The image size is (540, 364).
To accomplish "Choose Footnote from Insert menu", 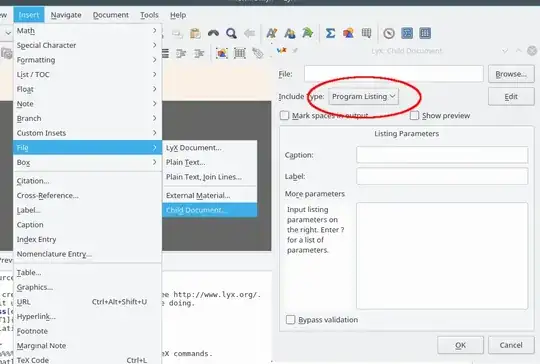I will [x=87, y=331].
